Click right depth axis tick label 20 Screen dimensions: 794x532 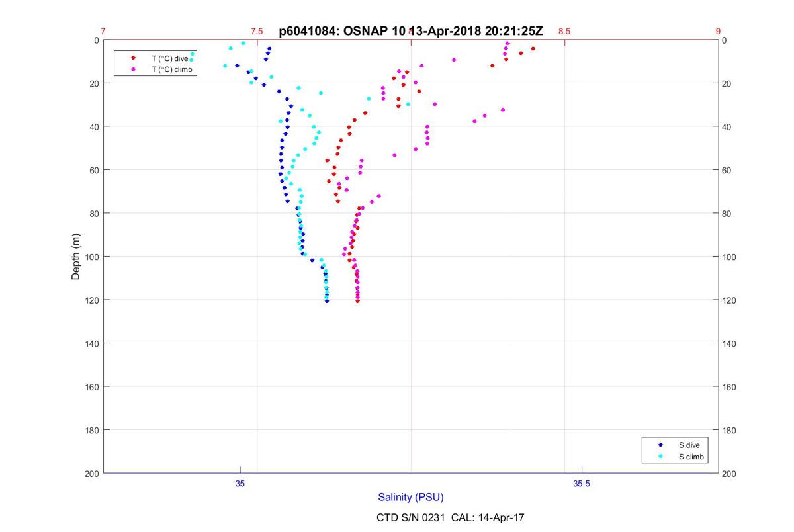[x=727, y=83]
